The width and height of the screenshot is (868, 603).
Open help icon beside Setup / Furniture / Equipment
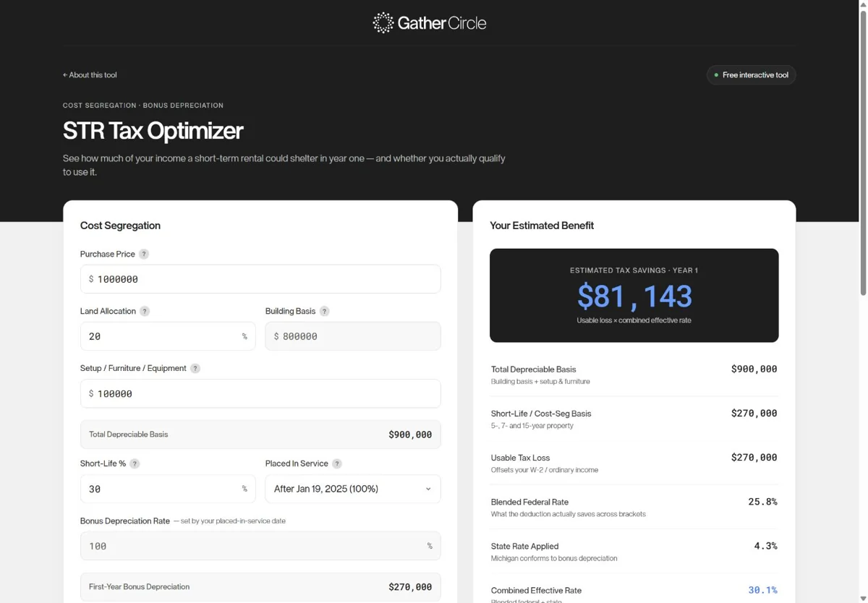tap(195, 368)
